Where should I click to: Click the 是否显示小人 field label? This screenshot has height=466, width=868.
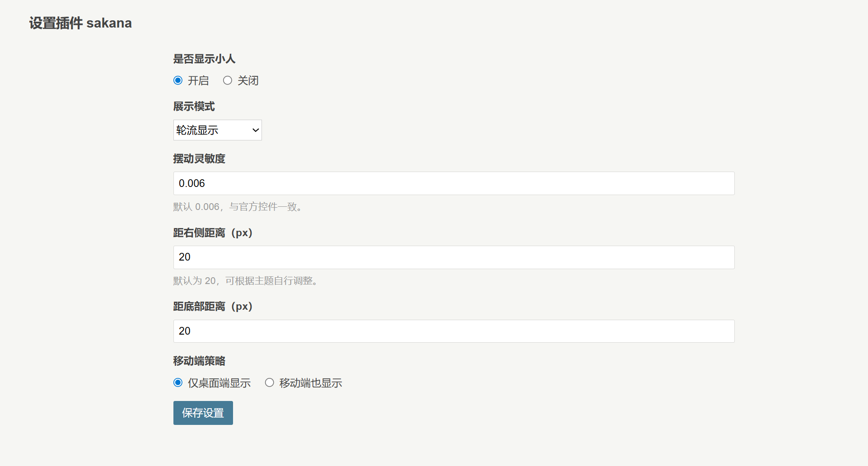point(204,59)
